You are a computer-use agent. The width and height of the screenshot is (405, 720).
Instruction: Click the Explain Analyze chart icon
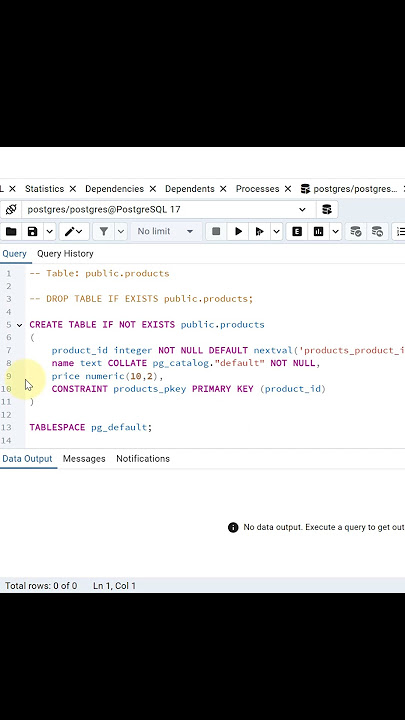319,231
